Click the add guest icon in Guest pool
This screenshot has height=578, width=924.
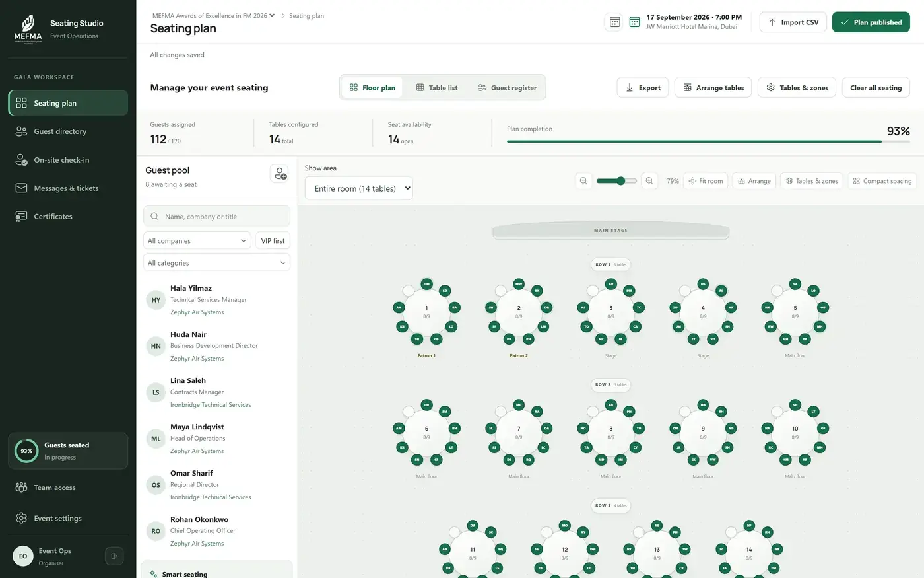(x=280, y=174)
